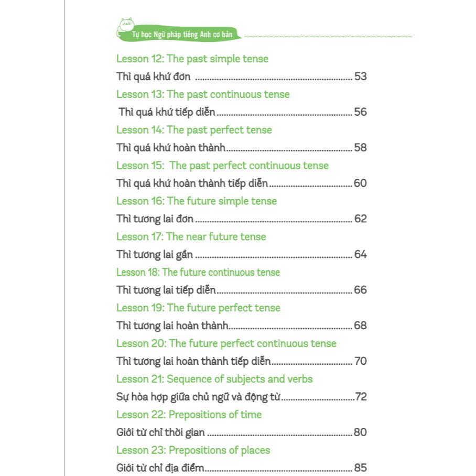Click page number 56 for 'Thì quá khứ tiếp diễn'
Viewport: 476px width, 476px height.
[361, 112]
